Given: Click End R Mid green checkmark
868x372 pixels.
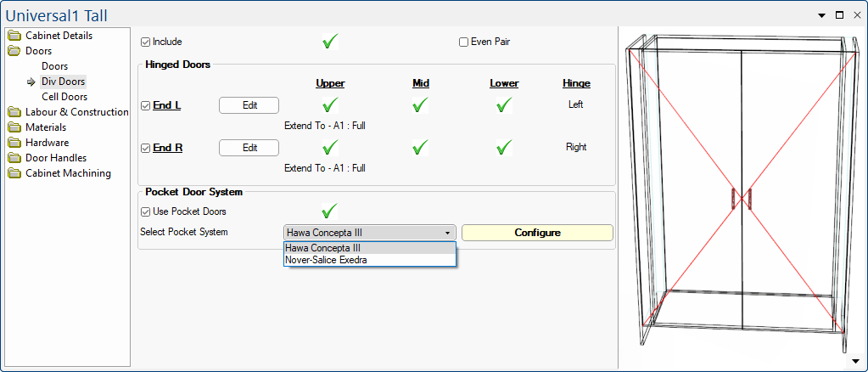Looking at the screenshot, I should pos(420,148).
